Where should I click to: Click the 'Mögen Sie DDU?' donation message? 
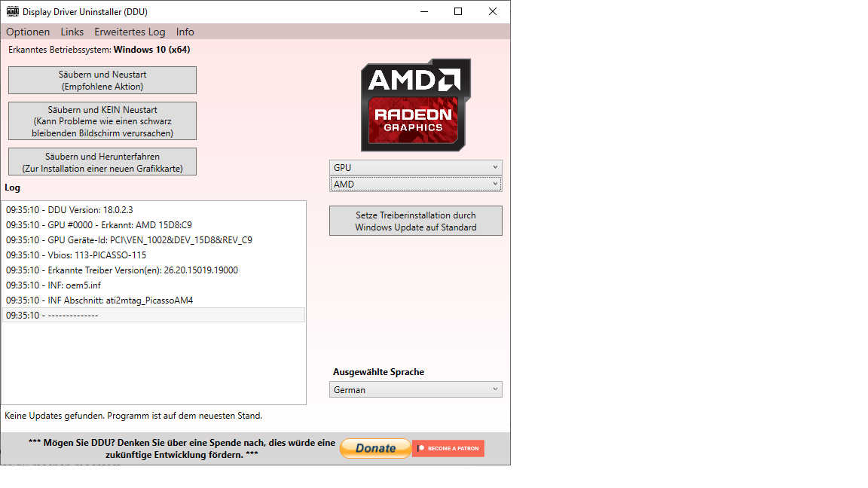pyautogui.click(x=182, y=449)
